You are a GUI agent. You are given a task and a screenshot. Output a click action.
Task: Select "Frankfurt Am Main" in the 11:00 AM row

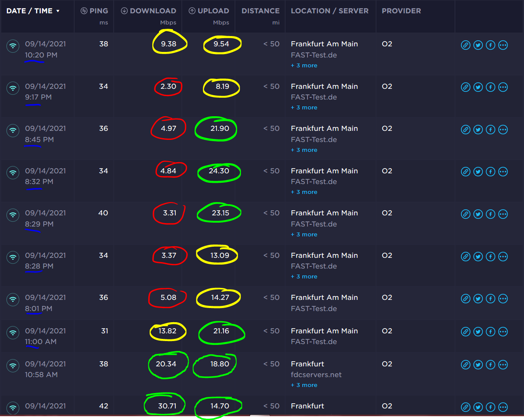324,331
